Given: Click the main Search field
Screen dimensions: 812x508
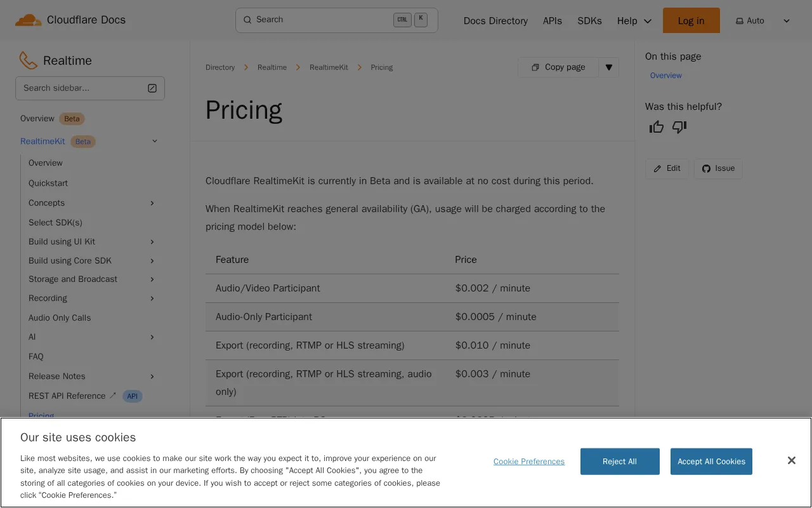Looking at the screenshot, I should tap(337, 20).
